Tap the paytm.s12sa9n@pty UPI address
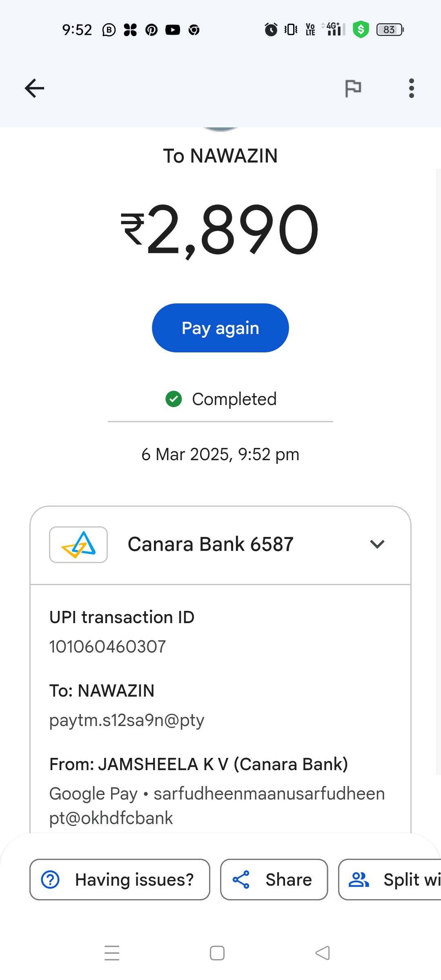Image resolution: width=441 pixels, height=980 pixels. point(127,720)
